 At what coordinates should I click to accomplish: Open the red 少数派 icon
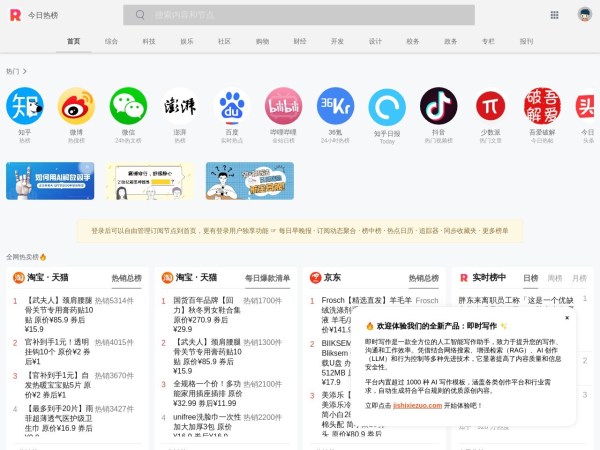490,106
